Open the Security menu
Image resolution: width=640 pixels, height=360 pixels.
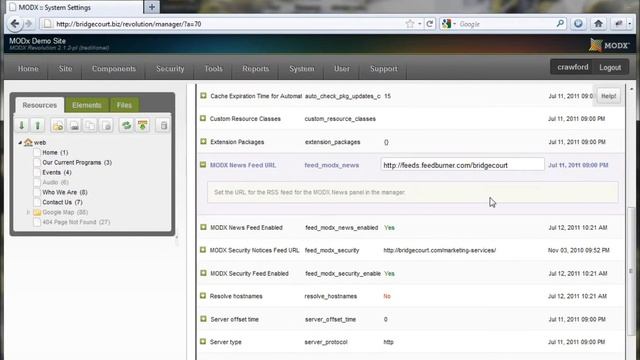click(x=170, y=69)
